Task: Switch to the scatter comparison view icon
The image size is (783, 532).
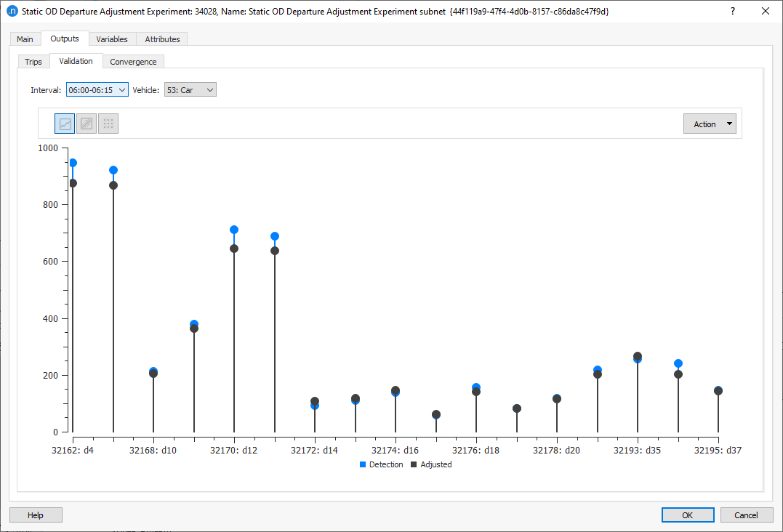Action: [x=86, y=123]
